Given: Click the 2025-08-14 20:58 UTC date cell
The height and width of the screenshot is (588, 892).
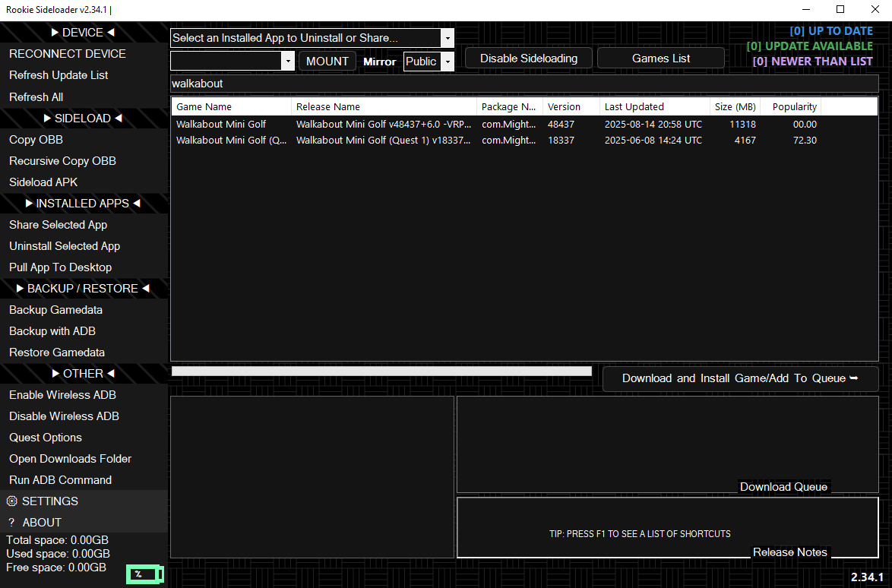Looking at the screenshot, I should coord(653,124).
